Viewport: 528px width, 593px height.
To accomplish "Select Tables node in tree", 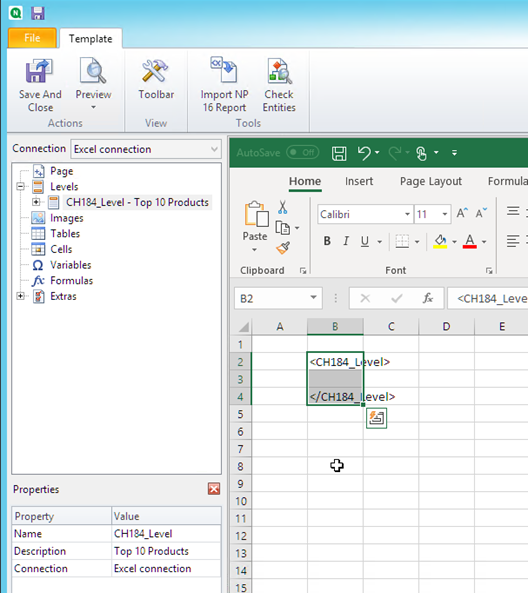I will tap(65, 233).
